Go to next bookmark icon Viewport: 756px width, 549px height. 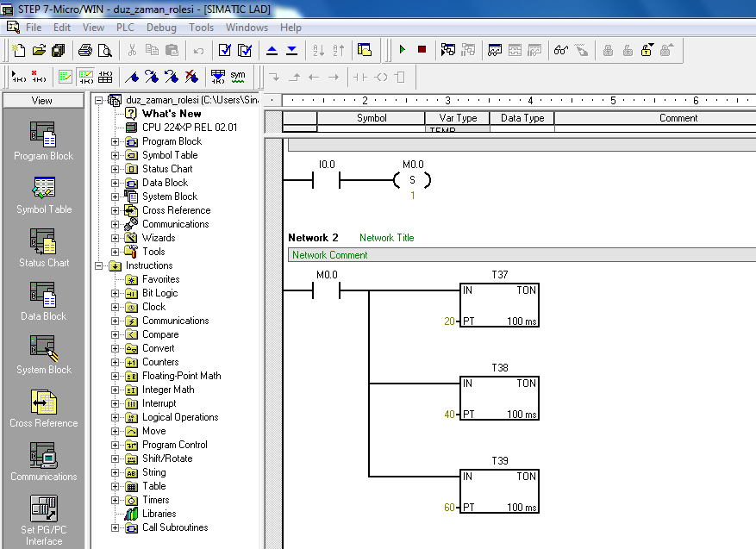152,77
